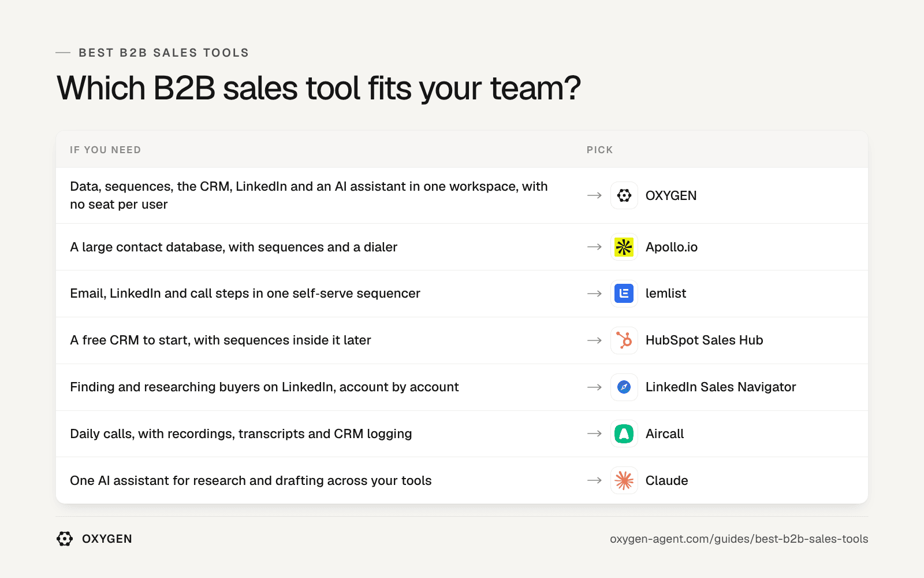Image resolution: width=924 pixels, height=578 pixels.
Task: Click the 'LinkedIn Sales Navigator' pick name
Action: [x=721, y=387]
